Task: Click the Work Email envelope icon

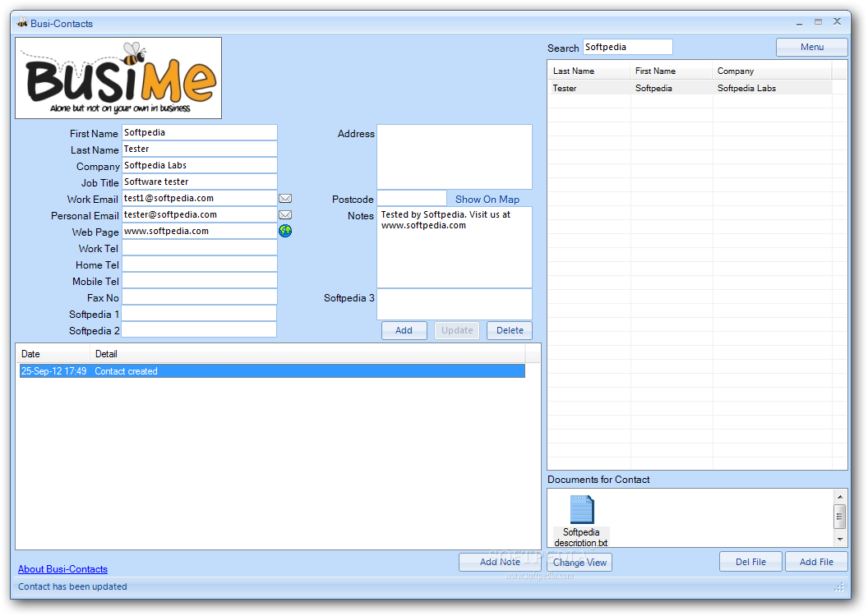Action: click(x=285, y=199)
